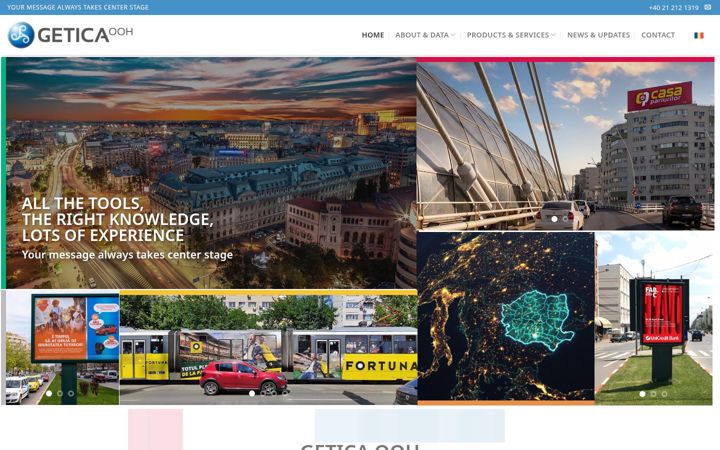Viewport: 720px width, 450px height.
Task: Open the Fortuna tram advertisement image
Action: pyautogui.click(x=268, y=348)
